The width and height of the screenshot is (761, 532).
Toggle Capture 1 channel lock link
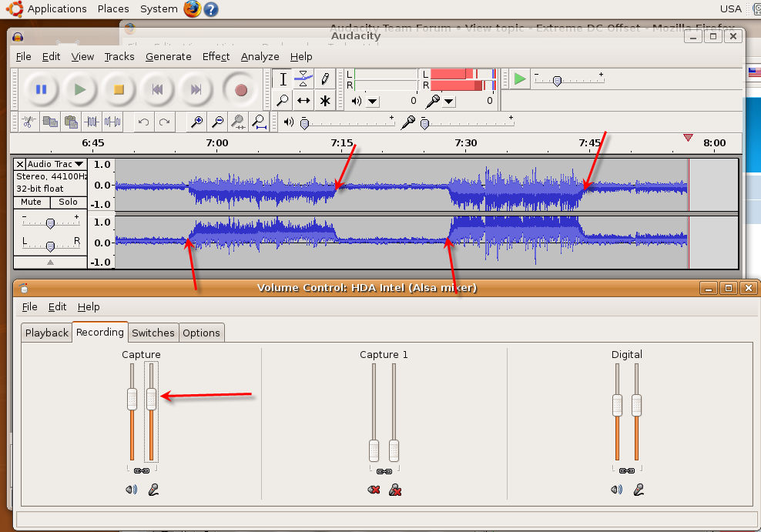tap(384, 471)
